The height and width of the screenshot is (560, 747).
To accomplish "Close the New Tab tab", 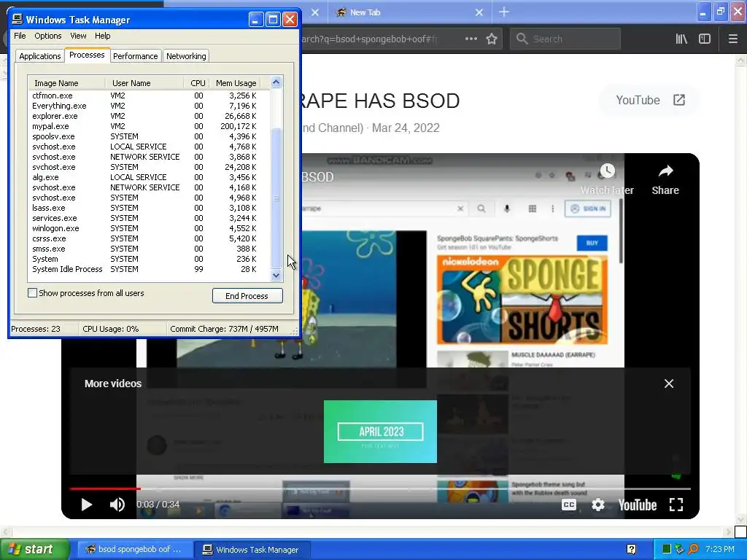I will pos(479,12).
